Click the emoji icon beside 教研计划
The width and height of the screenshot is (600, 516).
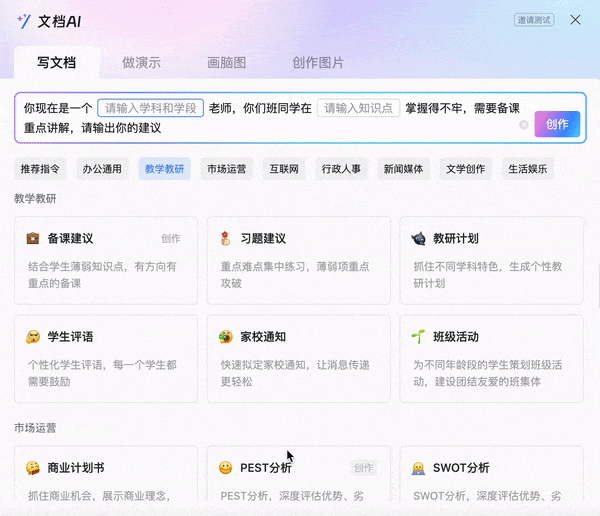coord(419,239)
